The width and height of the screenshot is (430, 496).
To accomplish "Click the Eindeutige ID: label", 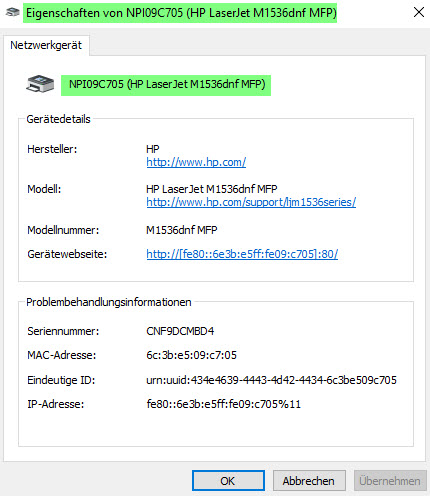I will pyautogui.click(x=61, y=380).
